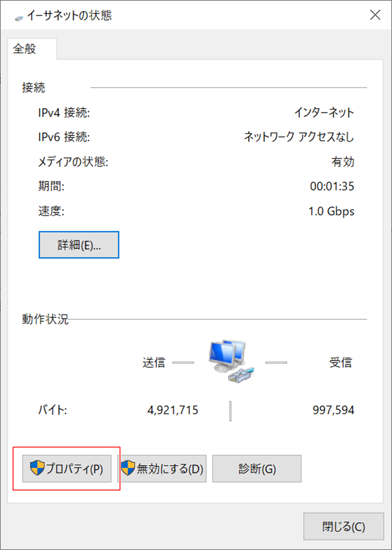
Task: Disable the adapter with 無効にする(D)
Action: point(162,469)
